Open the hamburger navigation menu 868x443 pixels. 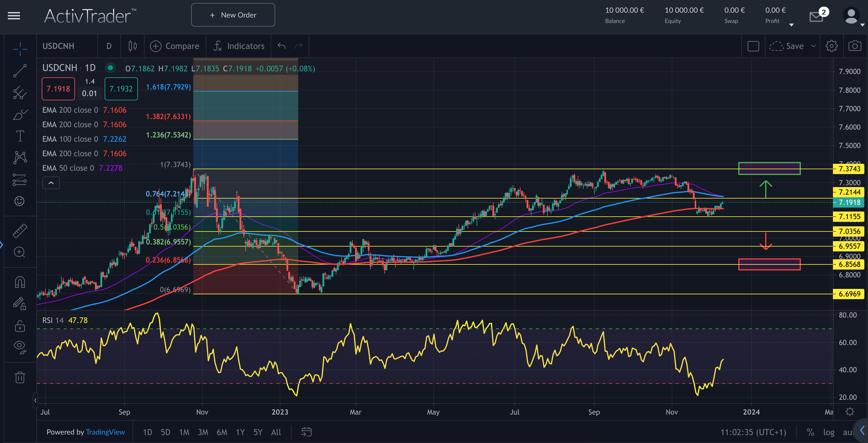(14, 16)
